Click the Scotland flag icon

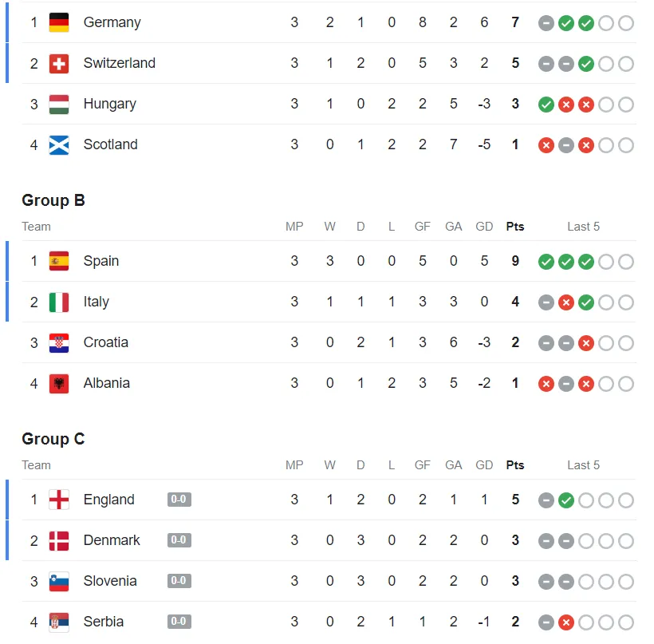point(59,144)
